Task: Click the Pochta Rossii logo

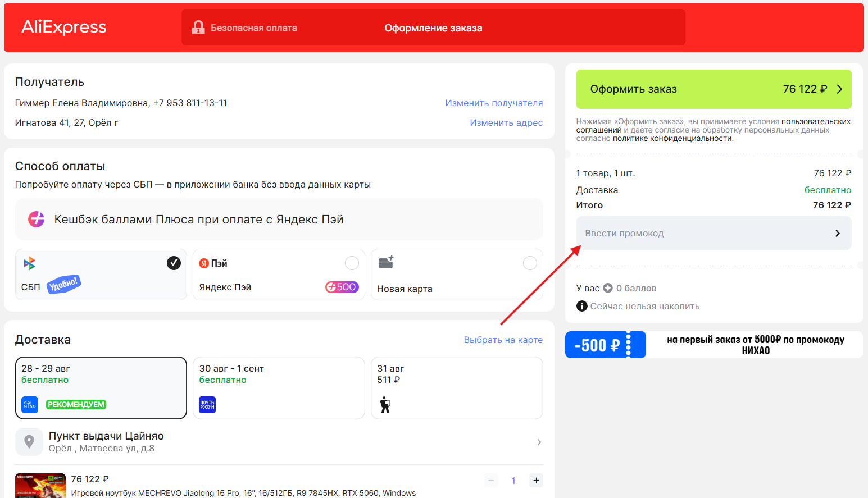Action: 207,405
